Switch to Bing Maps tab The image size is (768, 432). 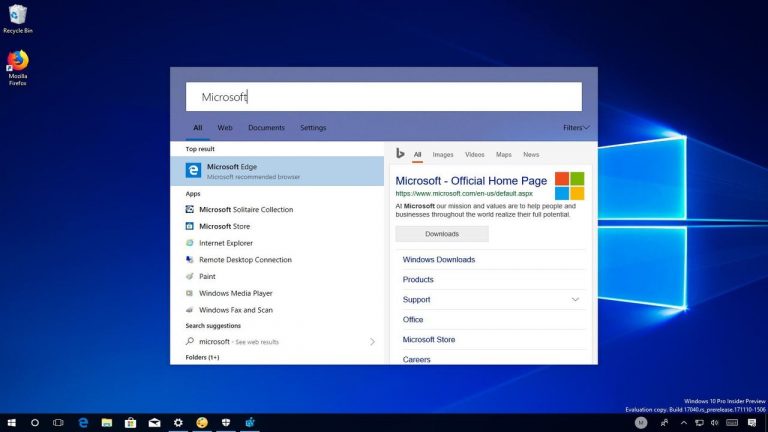pyautogui.click(x=504, y=154)
